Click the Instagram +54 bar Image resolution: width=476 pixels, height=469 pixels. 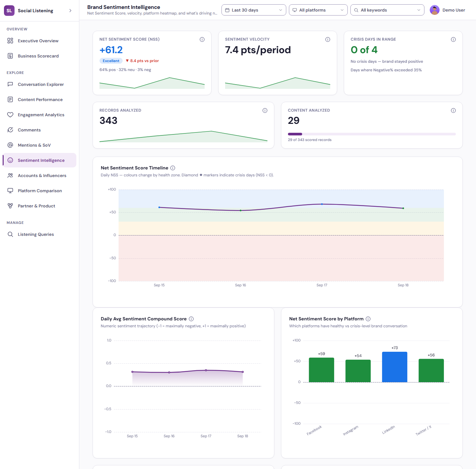[x=358, y=371]
